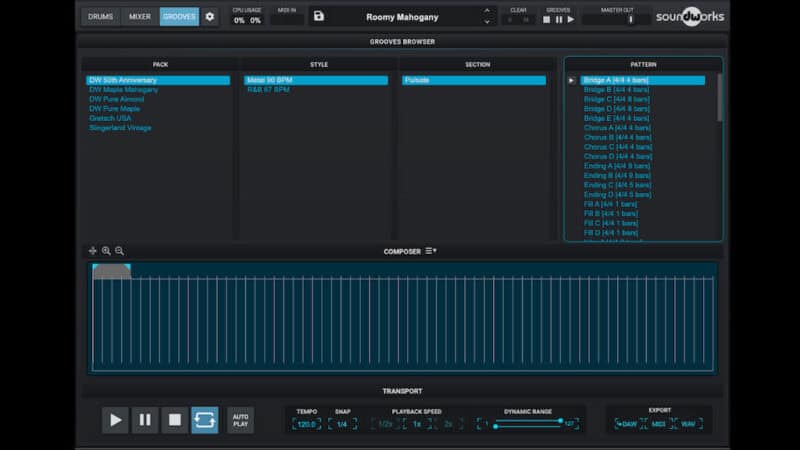Click the save preset floppy disk icon
Screen dimensions: 800x450
click(x=319, y=16)
